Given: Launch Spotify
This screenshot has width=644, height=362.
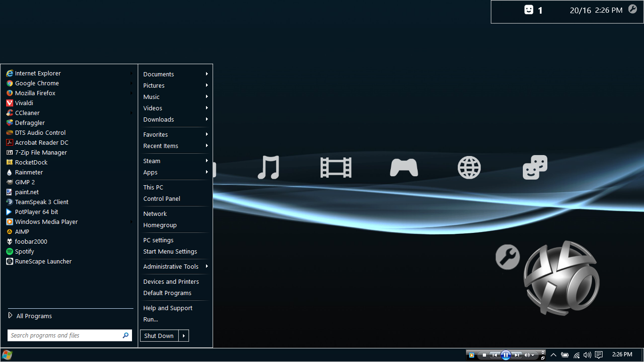Looking at the screenshot, I should 69,251.
